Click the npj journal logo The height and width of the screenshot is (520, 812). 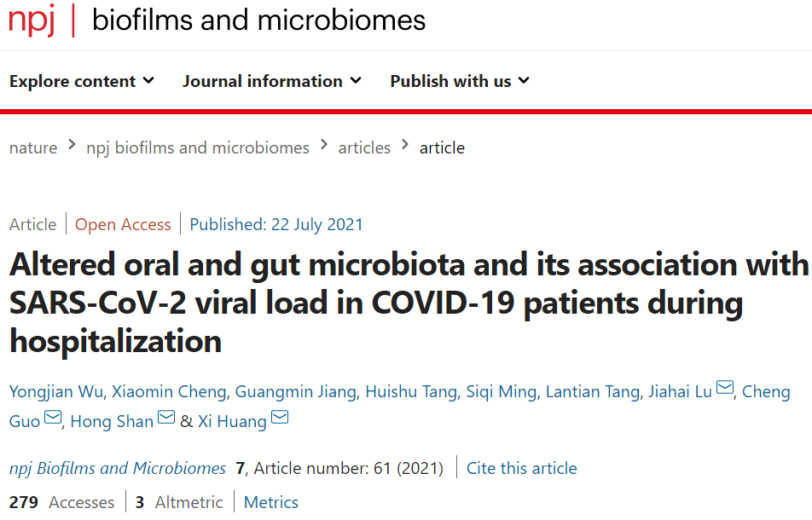32,20
